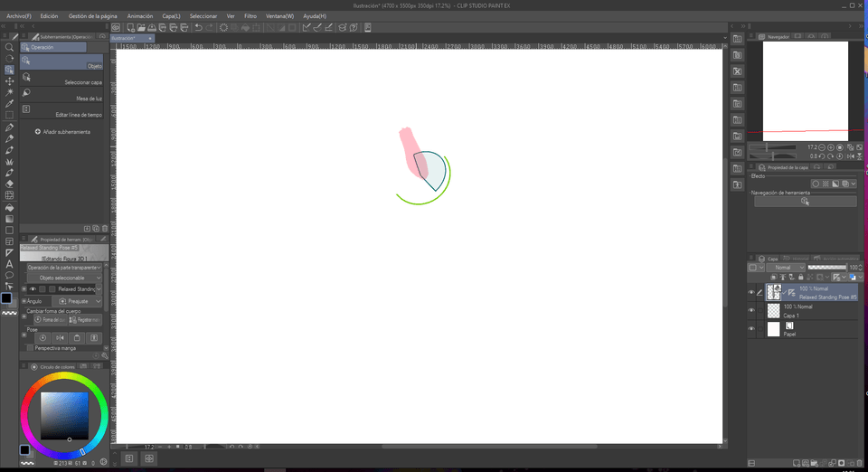868x472 pixels.
Task: Click Forma del cuerpo button
Action: pos(51,320)
